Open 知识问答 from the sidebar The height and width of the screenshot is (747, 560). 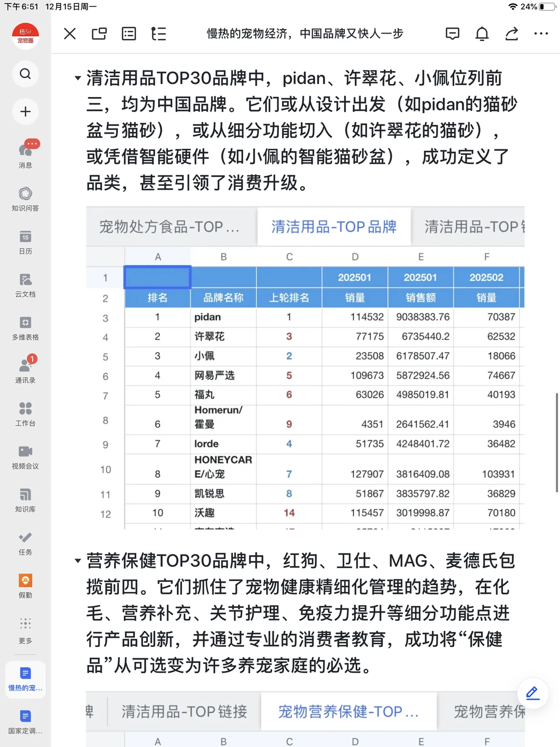25,198
